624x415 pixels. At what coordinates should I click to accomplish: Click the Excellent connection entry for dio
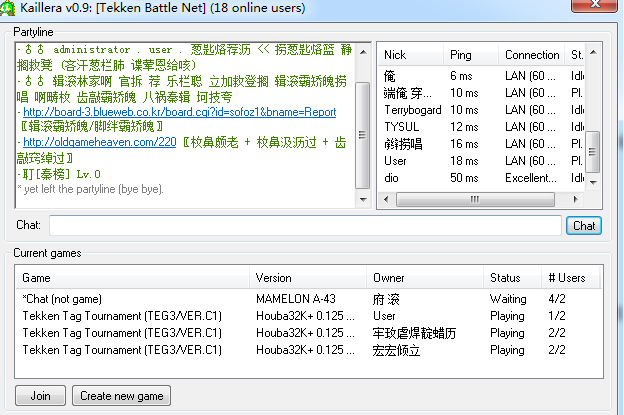(531, 178)
